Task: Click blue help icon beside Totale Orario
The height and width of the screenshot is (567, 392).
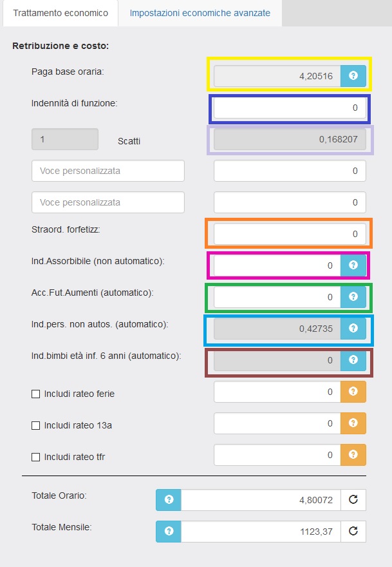Action: tap(169, 499)
